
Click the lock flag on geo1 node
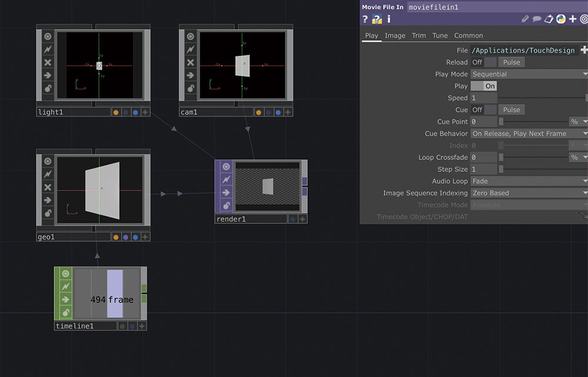tap(48, 213)
